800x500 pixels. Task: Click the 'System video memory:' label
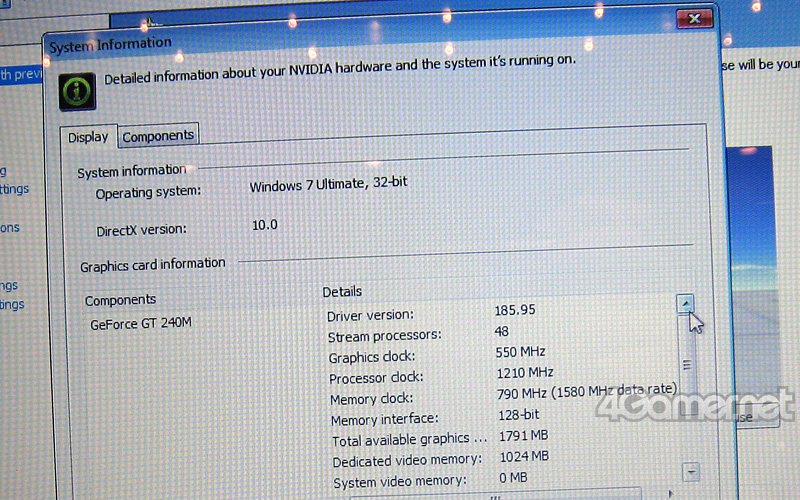(400, 482)
